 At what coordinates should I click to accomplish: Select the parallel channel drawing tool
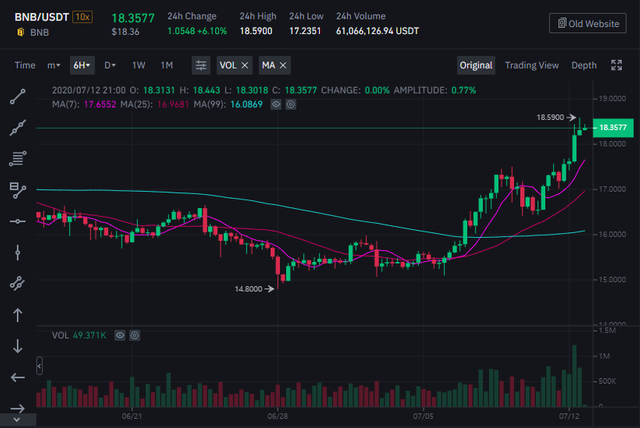18,284
